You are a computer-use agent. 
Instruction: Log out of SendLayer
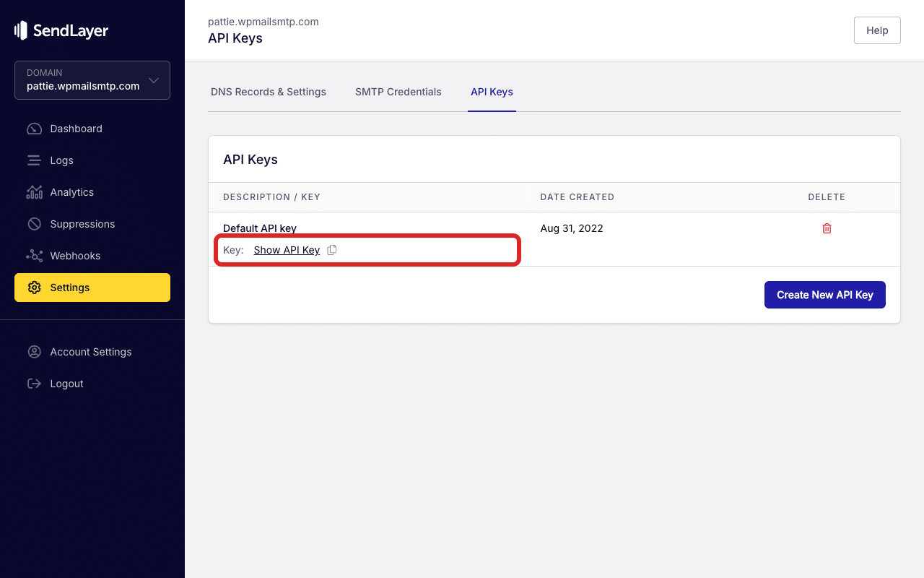pos(92,384)
